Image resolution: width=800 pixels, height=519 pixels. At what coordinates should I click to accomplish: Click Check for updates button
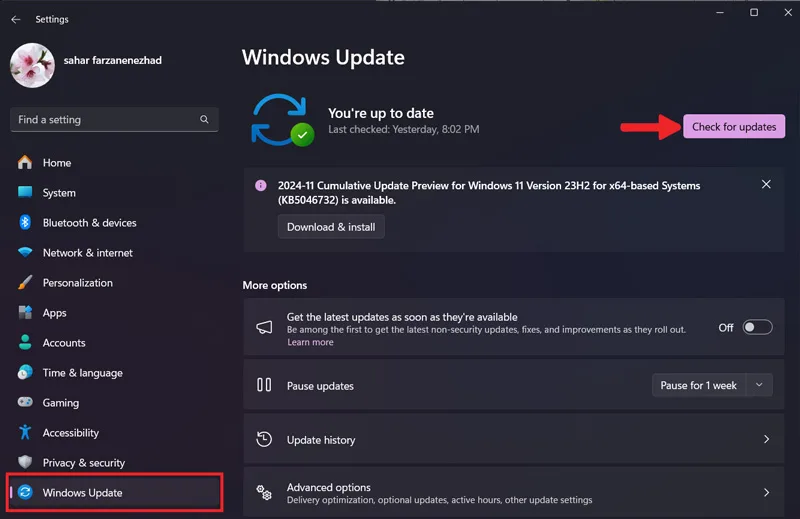[x=734, y=127]
